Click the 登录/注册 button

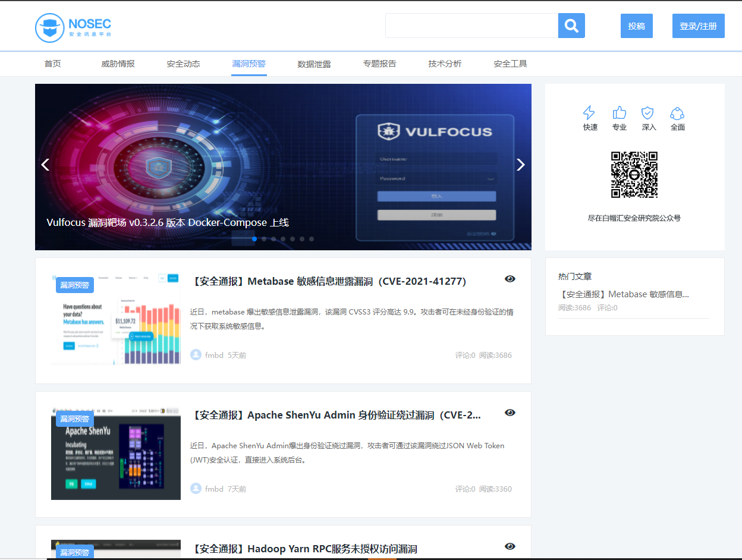[699, 26]
